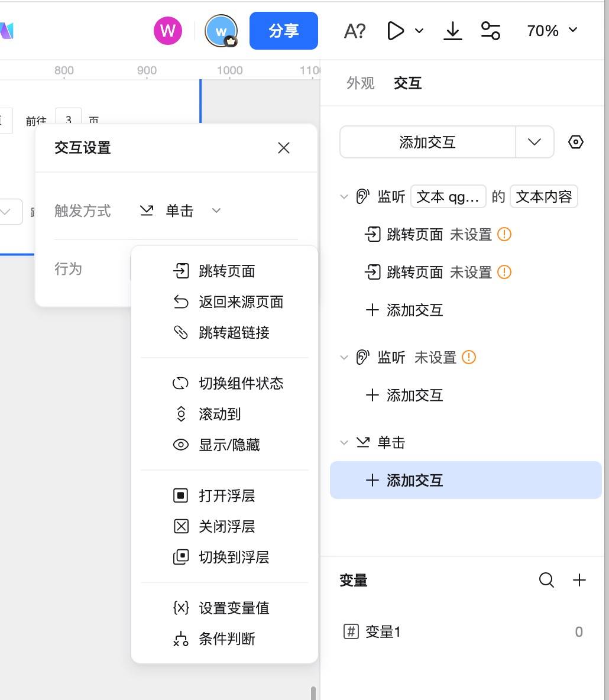609x700 pixels.
Task: Choose 关闭浮层 from the behavior menu
Action: pos(225,526)
